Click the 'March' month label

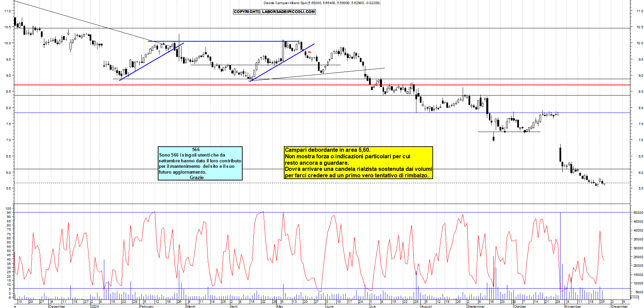coord(191,306)
